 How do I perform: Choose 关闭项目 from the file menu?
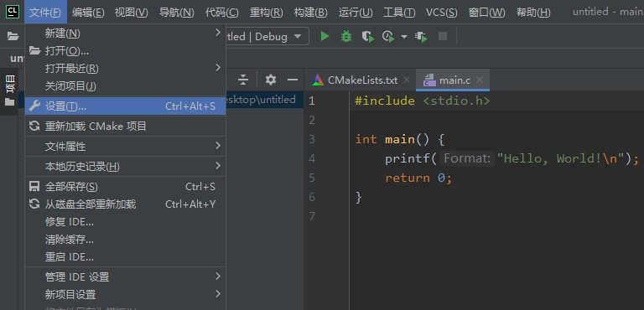coord(125,86)
